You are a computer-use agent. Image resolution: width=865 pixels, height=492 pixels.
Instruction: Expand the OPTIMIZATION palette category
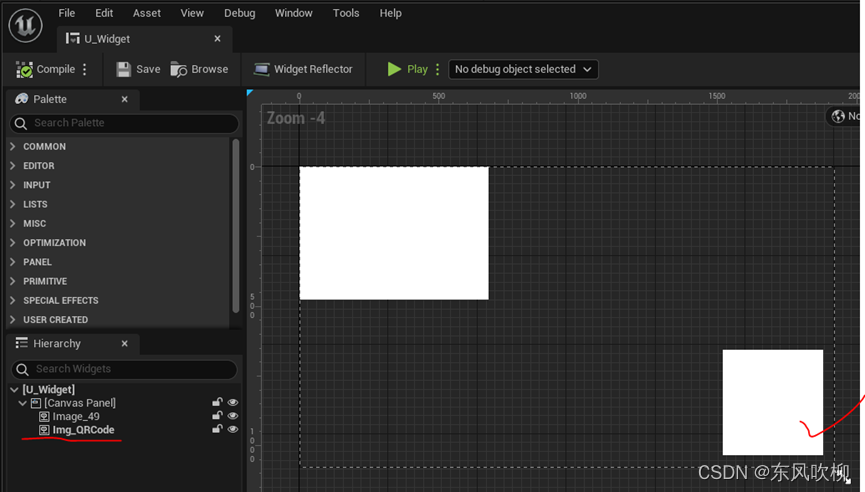coord(12,243)
